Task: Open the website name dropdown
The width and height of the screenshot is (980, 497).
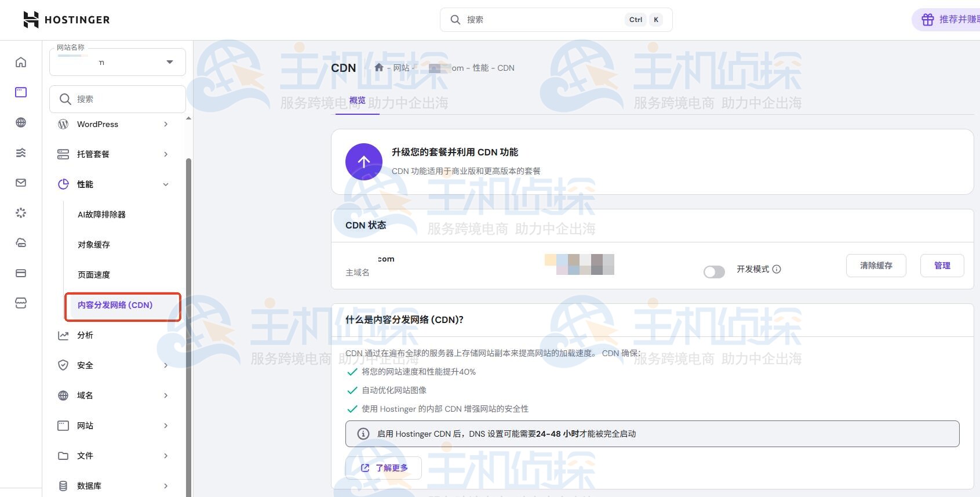Action: (x=118, y=62)
